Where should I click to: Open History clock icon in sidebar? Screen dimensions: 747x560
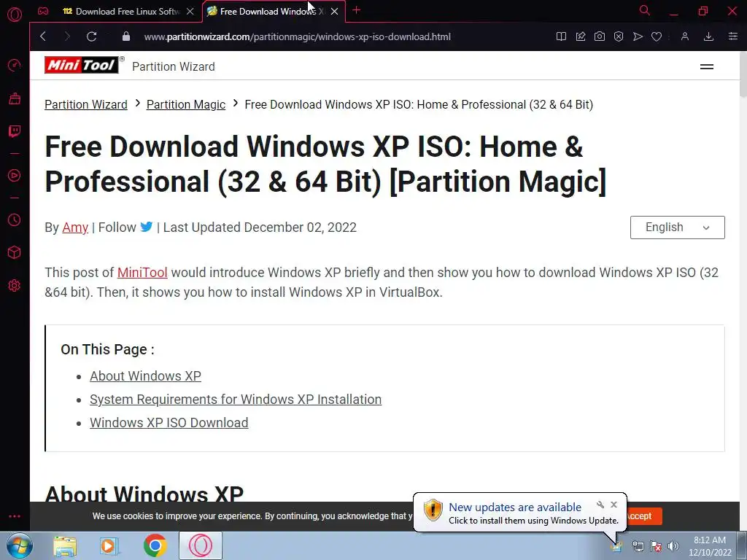pyautogui.click(x=15, y=219)
